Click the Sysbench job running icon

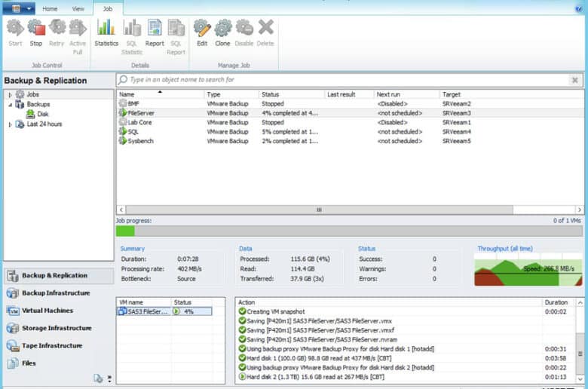pos(123,141)
